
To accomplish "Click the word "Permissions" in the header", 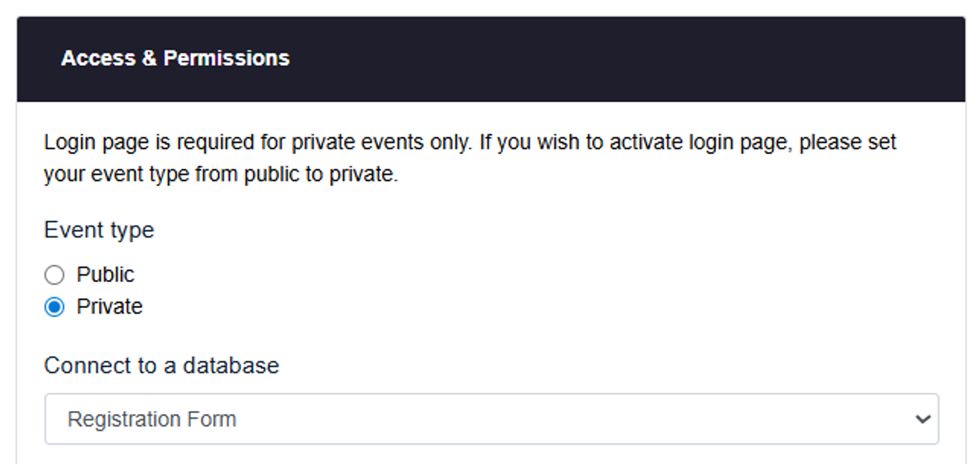I will (226, 58).
